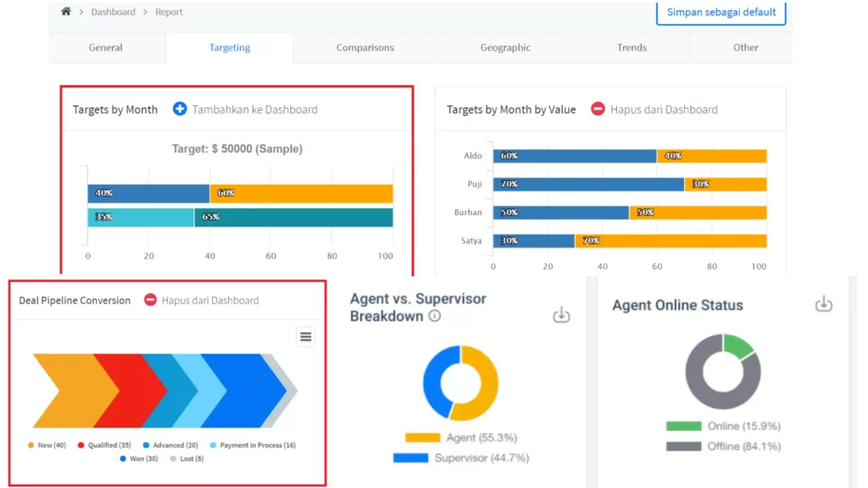Open Report breadcrumb link

click(x=169, y=12)
